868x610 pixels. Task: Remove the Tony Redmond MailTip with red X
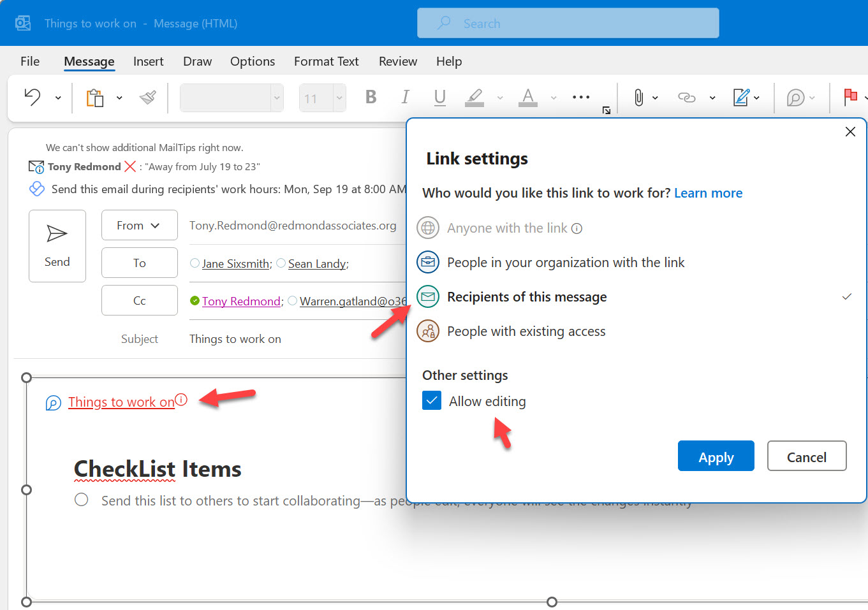pos(130,166)
